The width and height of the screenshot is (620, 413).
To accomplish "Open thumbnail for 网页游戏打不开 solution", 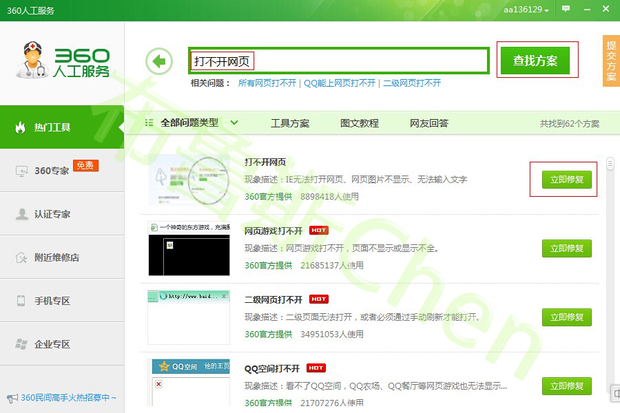I will point(189,249).
